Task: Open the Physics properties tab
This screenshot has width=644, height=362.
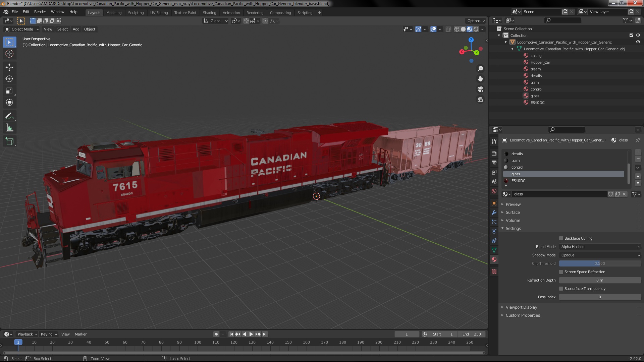Action: [494, 231]
